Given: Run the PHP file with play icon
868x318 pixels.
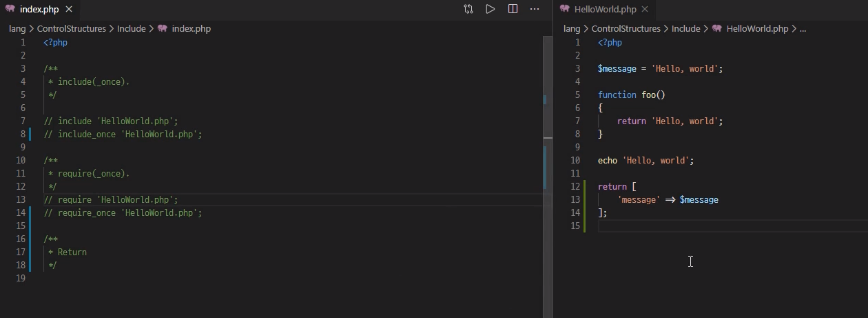Looking at the screenshot, I should coord(490,9).
